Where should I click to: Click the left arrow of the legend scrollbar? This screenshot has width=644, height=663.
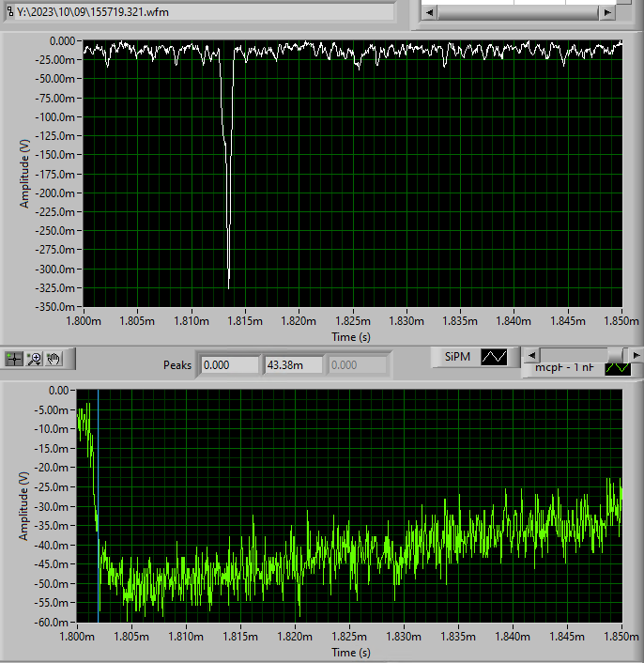[531, 355]
